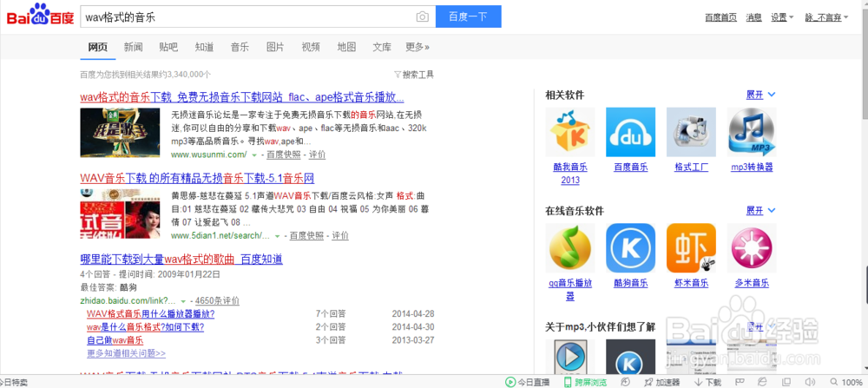Open the '自己做wav音乐' link
Viewport: 868px width, 388px height.
point(115,340)
